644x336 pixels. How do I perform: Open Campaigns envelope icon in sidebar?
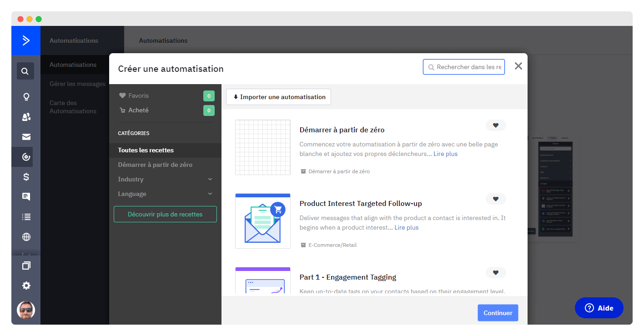26,137
